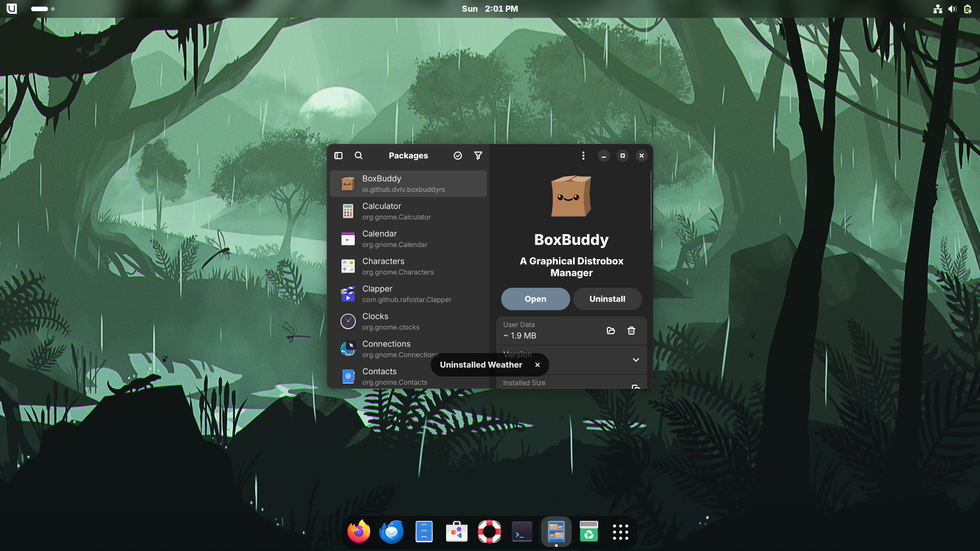980x551 pixels.
Task: Open the Software store dock icon
Action: [457, 532]
